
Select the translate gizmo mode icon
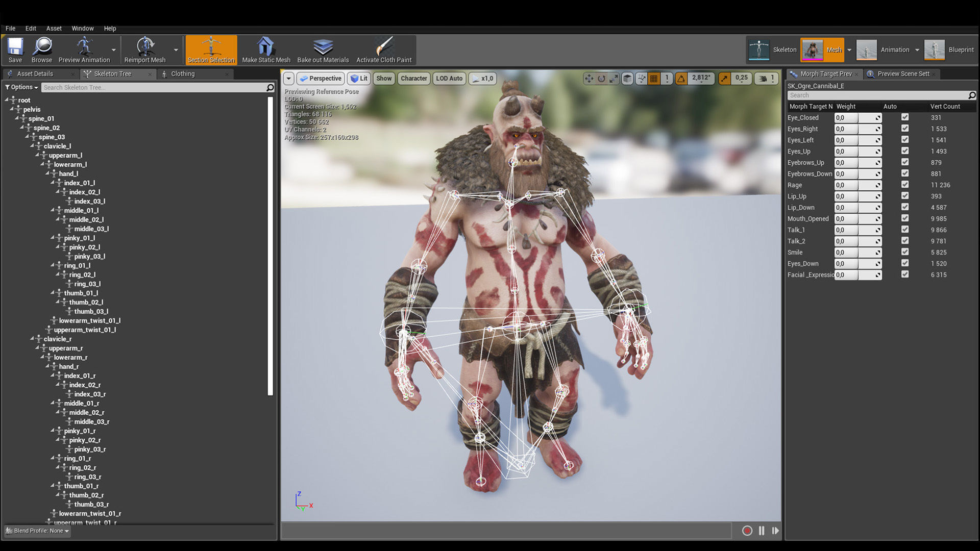click(589, 78)
